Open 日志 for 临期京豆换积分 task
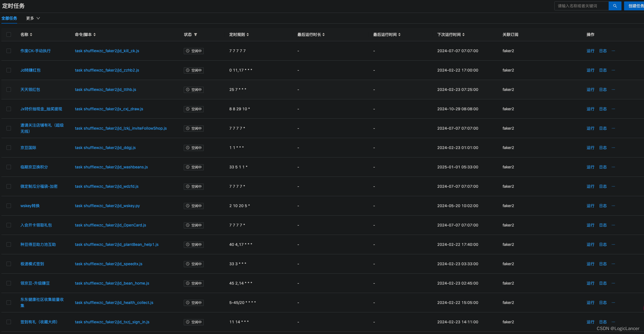This screenshot has height=334, width=644. click(603, 167)
